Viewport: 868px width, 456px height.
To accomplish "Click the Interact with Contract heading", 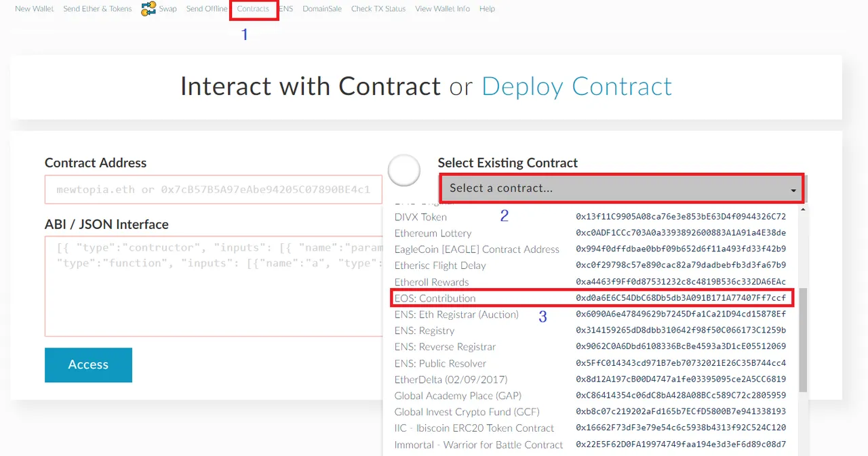I will (311, 87).
